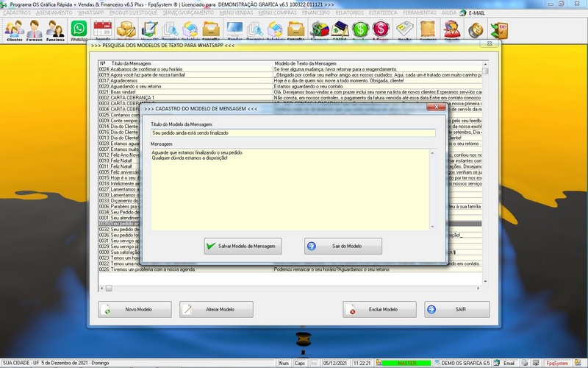Viewport: 588px width, 368px height.
Task: Open the RELATÓRIOS menu
Action: coord(349,13)
